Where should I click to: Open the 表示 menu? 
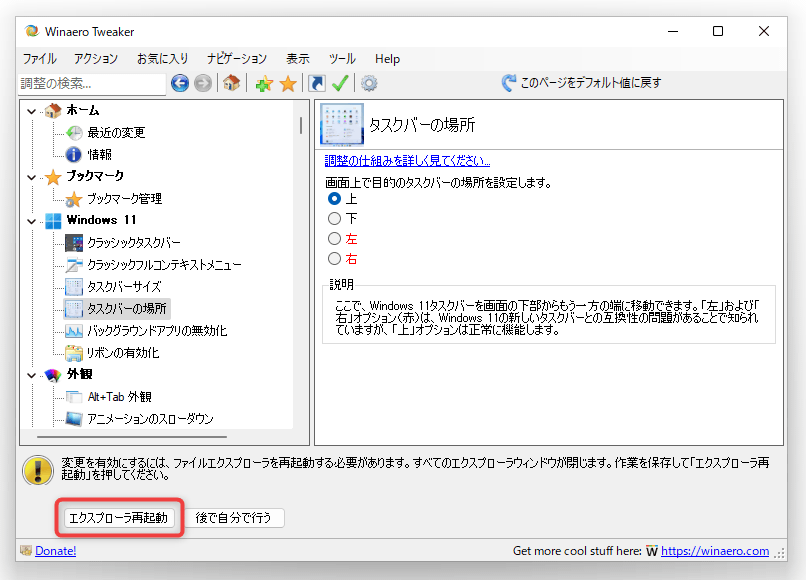[x=298, y=59]
